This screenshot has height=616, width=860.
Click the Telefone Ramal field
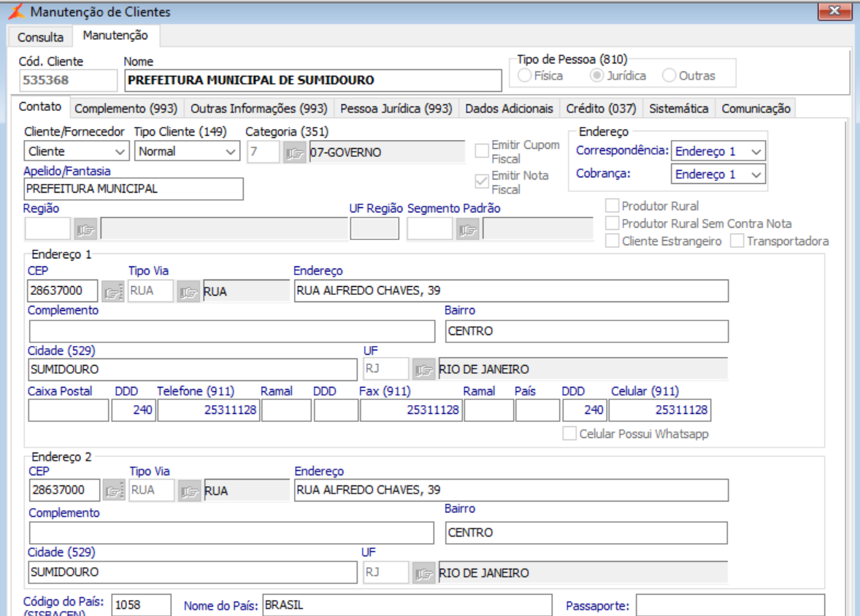[286, 410]
